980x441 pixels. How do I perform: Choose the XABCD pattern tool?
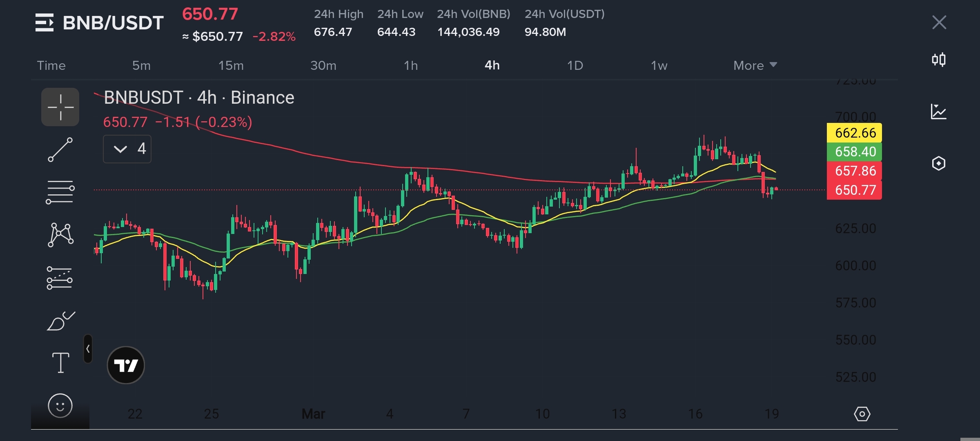[x=60, y=235]
